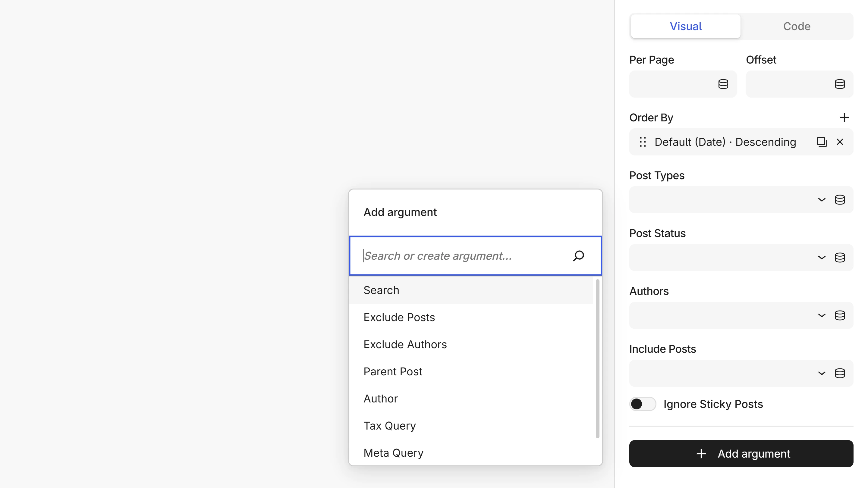Choose Exclude Authors argument
The image size is (868, 488).
(x=471, y=345)
